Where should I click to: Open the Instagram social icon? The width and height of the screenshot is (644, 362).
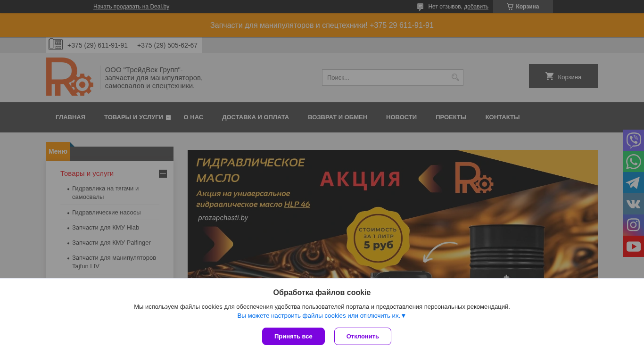click(x=633, y=225)
